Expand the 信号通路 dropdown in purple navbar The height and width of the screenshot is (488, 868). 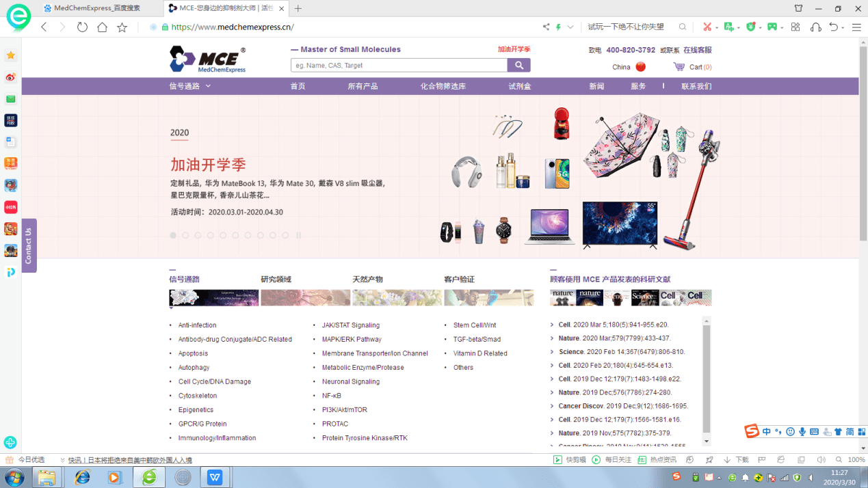pos(208,86)
